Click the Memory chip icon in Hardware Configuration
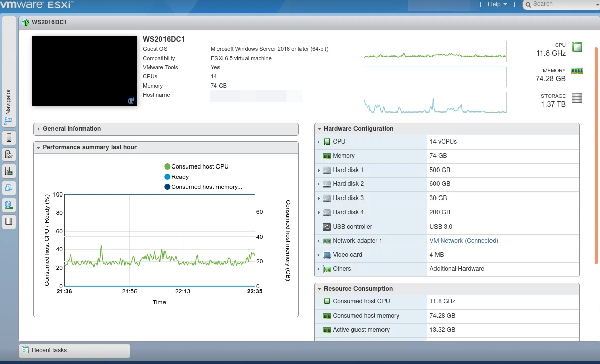600x364 pixels. tap(327, 156)
